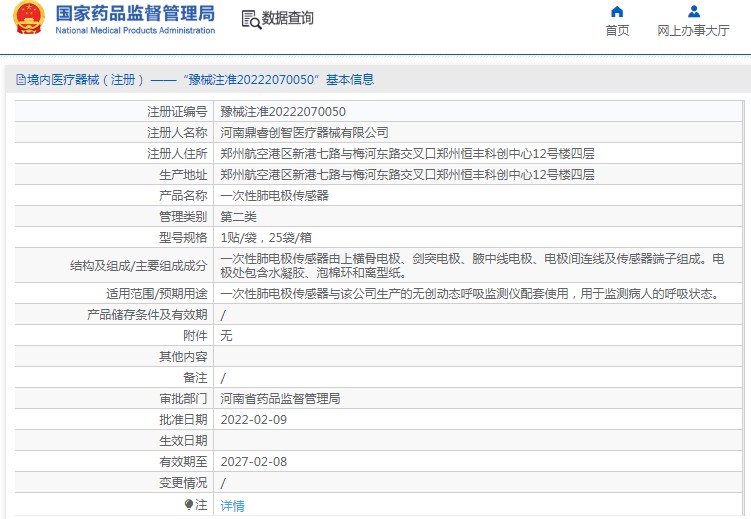Viewport: 751px width, 519px height.
Task: Click the 管理类别 label
Action: coord(183,217)
